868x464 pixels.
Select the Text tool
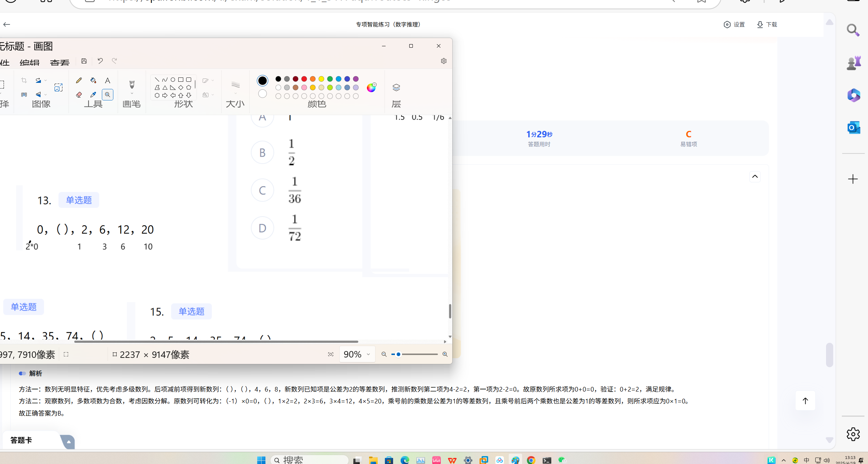pyautogui.click(x=108, y=80)
